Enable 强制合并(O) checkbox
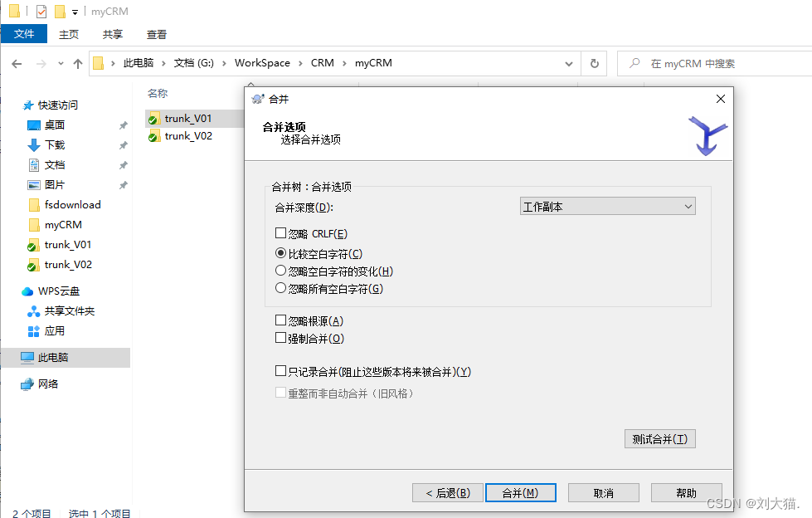Screen dimensions: 812x518 pos(280,338)
